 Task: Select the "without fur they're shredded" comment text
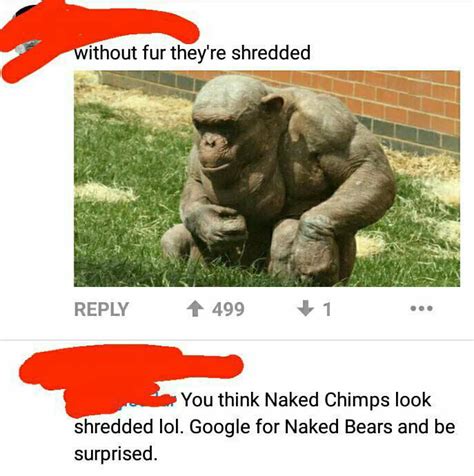coord(192,53)
